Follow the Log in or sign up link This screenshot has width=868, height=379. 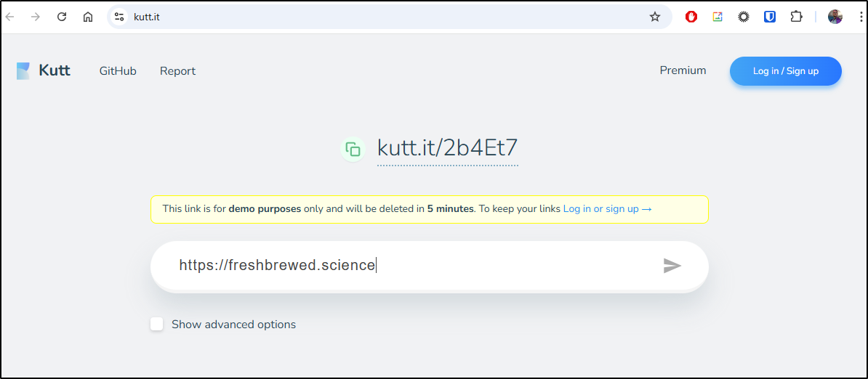pos(607,209)
